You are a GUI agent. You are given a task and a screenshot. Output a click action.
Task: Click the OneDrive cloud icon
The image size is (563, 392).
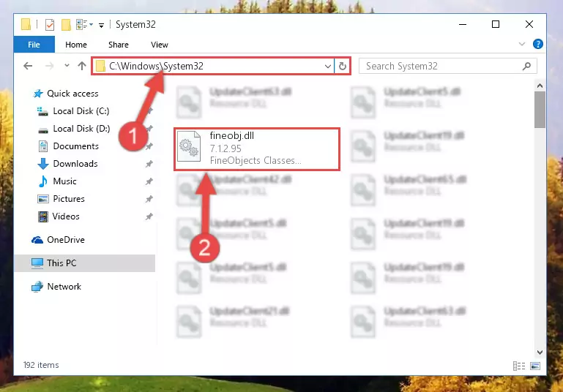coord(37,240)
